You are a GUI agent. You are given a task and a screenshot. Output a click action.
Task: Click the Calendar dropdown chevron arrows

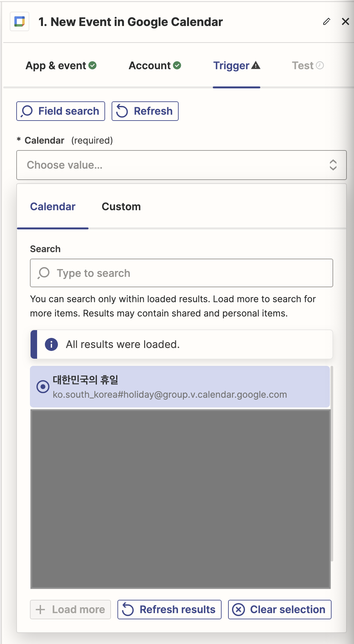[333, 165]
